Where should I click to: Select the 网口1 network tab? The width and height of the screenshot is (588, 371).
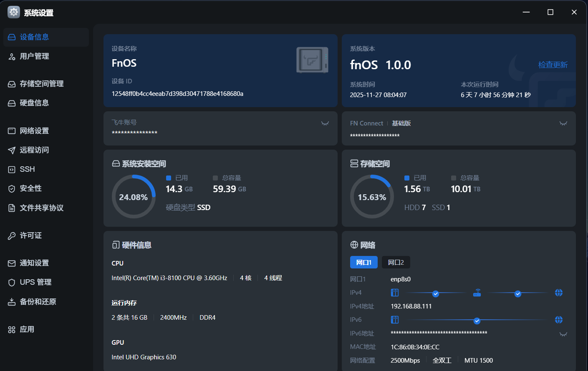pos(363,262)
